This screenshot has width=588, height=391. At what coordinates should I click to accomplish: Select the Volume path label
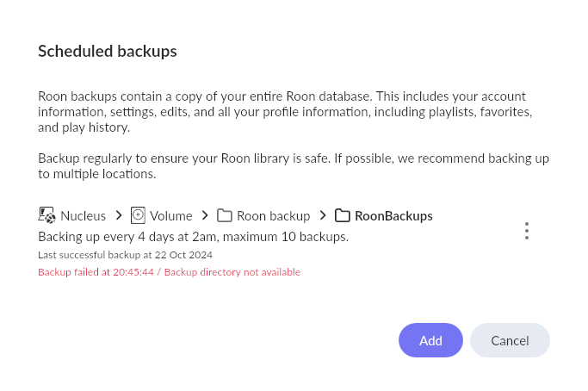click(171, 216)
